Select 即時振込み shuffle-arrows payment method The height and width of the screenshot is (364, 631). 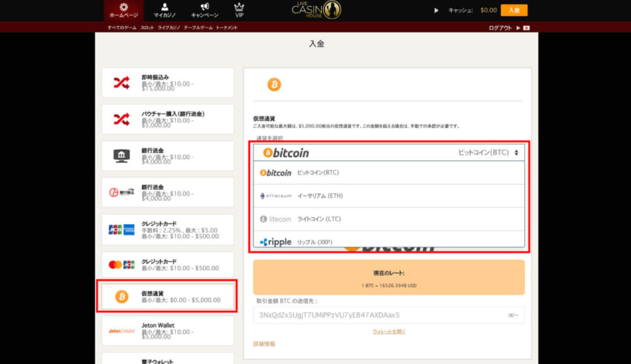click(x=168, y=82)
